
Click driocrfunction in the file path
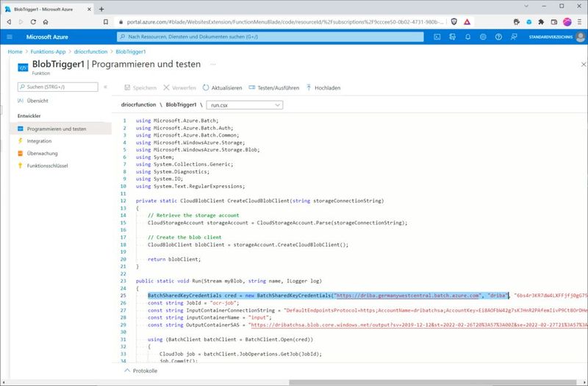[138, 104]
